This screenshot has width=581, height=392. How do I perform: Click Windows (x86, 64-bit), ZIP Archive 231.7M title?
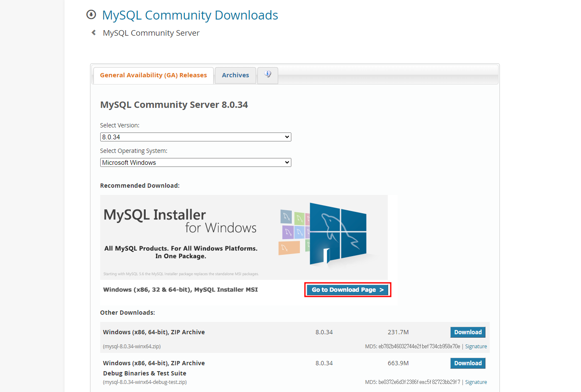click(x=154, y=332)
